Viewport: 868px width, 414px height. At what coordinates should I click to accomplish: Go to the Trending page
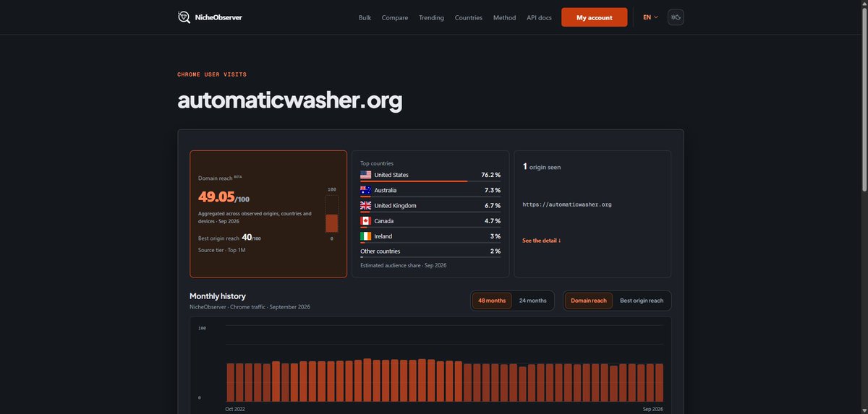(431, 17)
